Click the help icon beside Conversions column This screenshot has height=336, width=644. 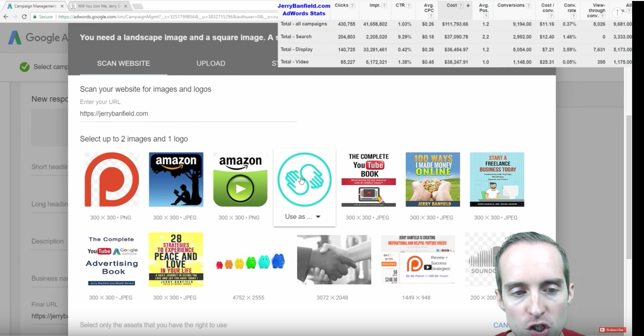pos(528,5)
